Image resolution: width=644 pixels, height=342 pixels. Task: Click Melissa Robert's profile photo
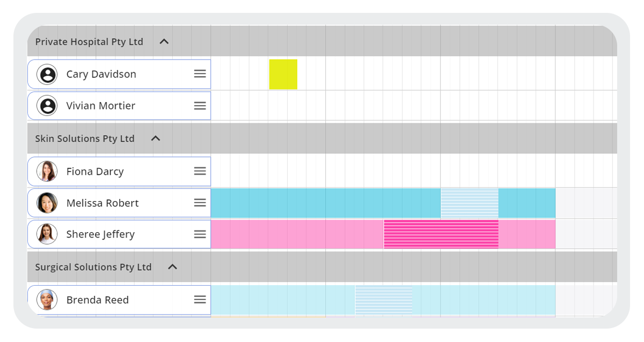[x=47, y=203]
